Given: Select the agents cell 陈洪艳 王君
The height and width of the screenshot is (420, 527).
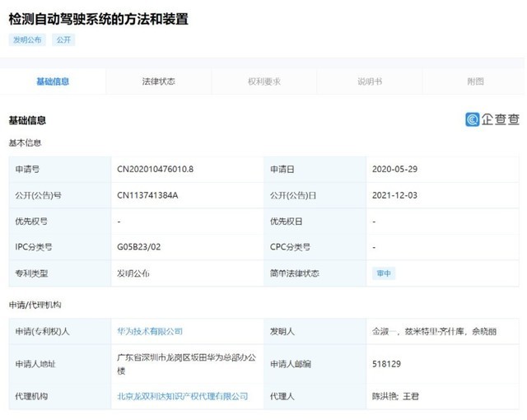Looking at the screenshot, I should coord(442,396).
